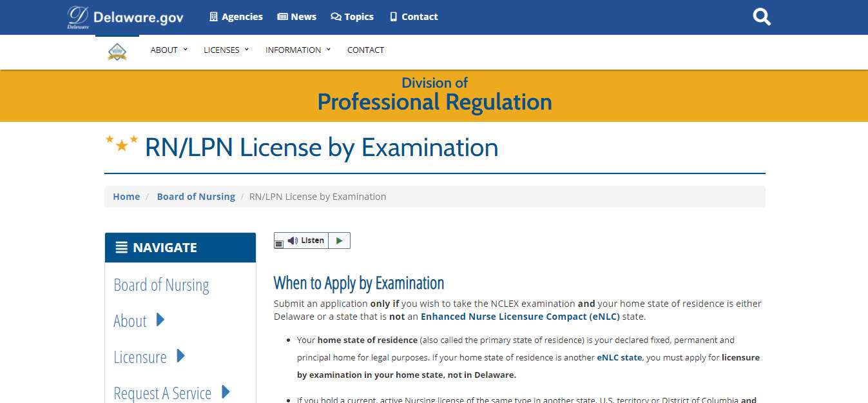
Task: Click the Home breadcrumb link
Action: [126, 196]
